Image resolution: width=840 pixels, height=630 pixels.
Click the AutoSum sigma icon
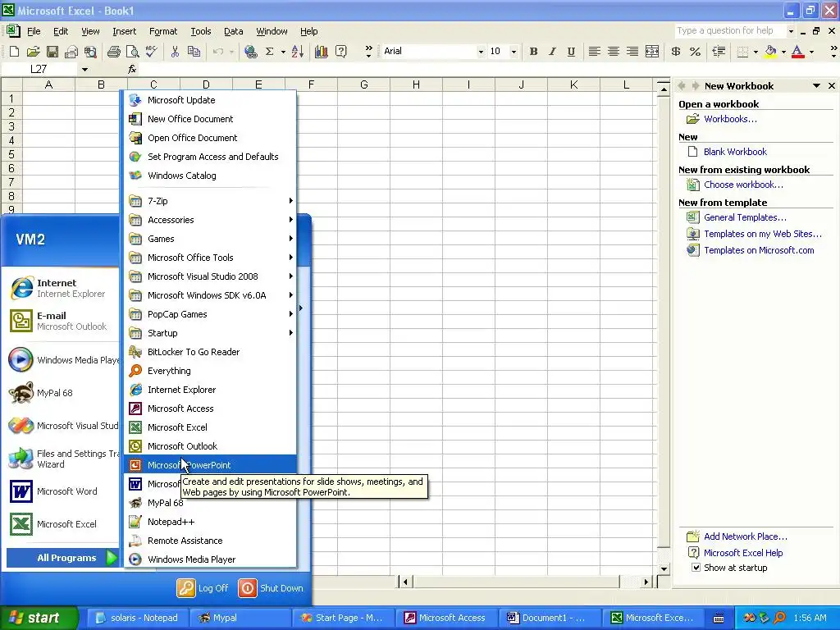269,52
